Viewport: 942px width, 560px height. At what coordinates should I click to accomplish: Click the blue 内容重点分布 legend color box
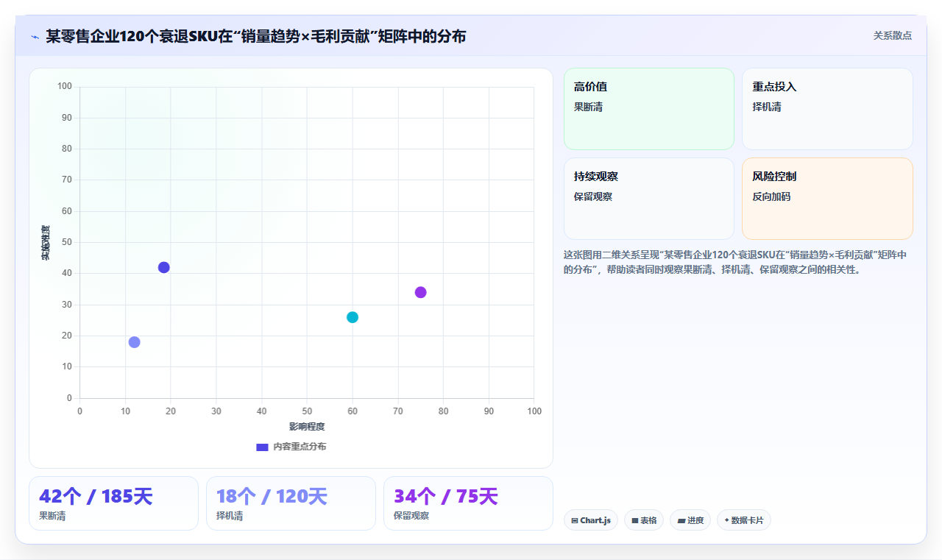click(262, 447)
